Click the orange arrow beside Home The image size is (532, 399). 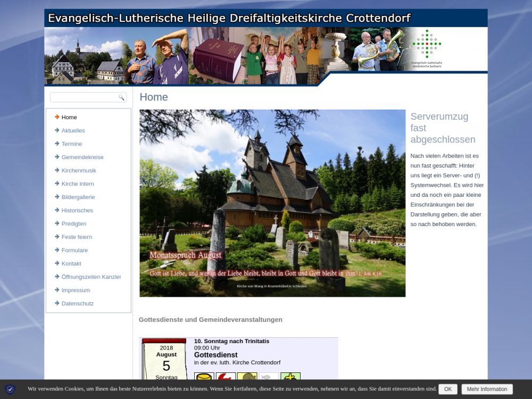click(56, 117)
